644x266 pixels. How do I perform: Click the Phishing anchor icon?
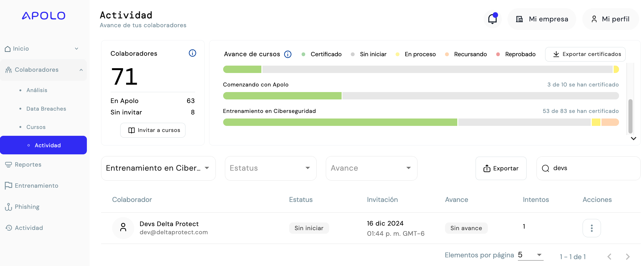[x=8, y=207]
